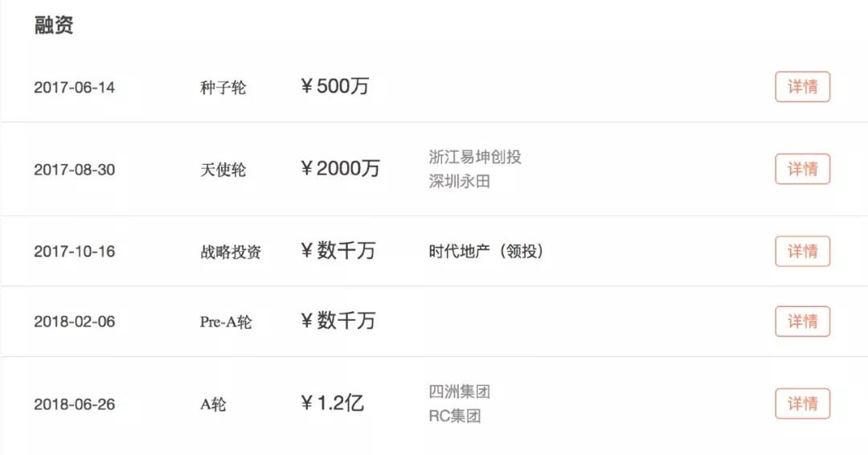This screenshot has width=868, height=455.
Task: Open 详情 for the A轮 round
Action: (x=802, y=404)
